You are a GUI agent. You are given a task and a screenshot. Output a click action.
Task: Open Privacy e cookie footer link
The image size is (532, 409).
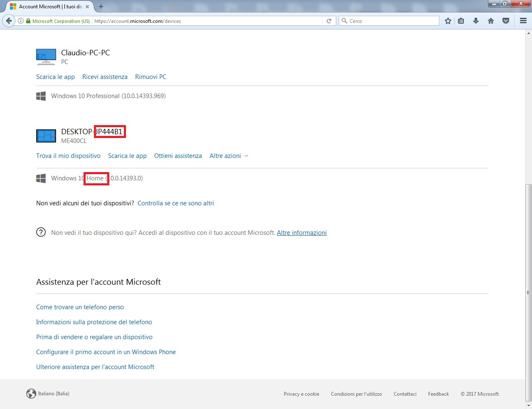point(301,394)
